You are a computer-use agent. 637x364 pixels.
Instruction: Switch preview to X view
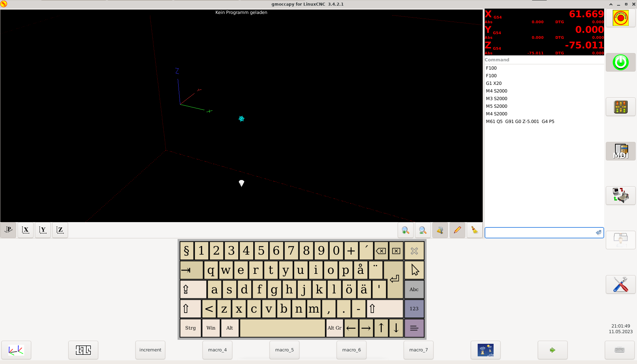pos(26,230)
